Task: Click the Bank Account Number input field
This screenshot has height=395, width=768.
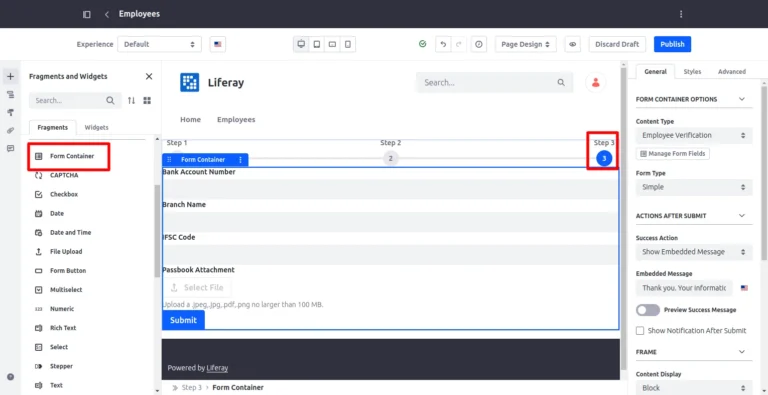Action: pos(390,189)
